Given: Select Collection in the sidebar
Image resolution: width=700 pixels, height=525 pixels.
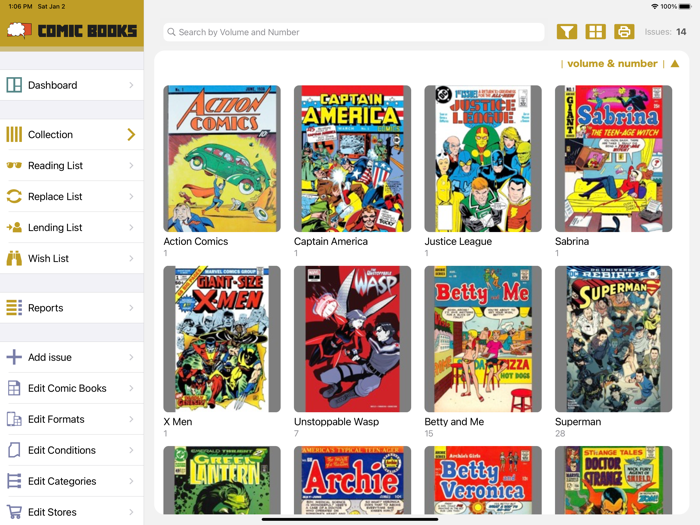Looking at the screenshot, I should click(x=72, y=134).
